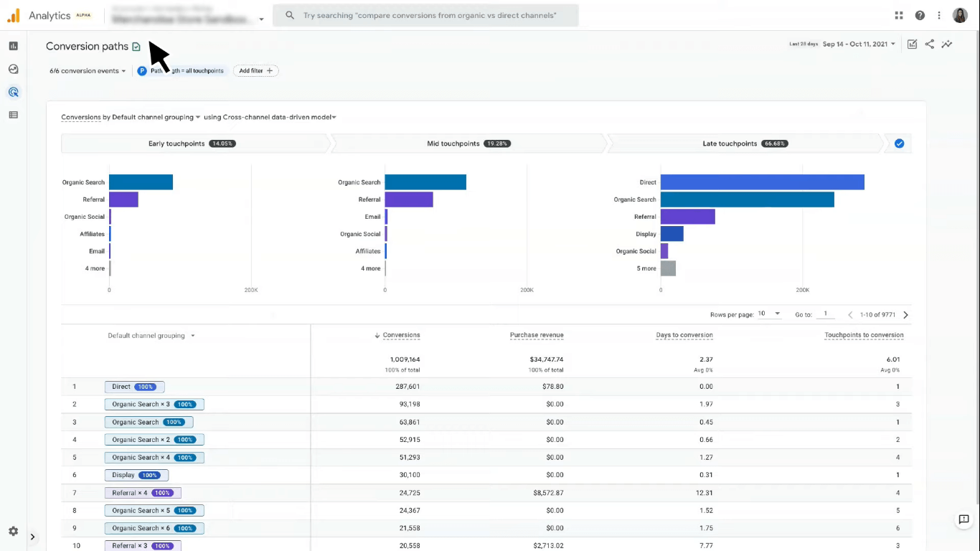Click the Add filter button
980x551 pixels.
(x=255, y=70)
